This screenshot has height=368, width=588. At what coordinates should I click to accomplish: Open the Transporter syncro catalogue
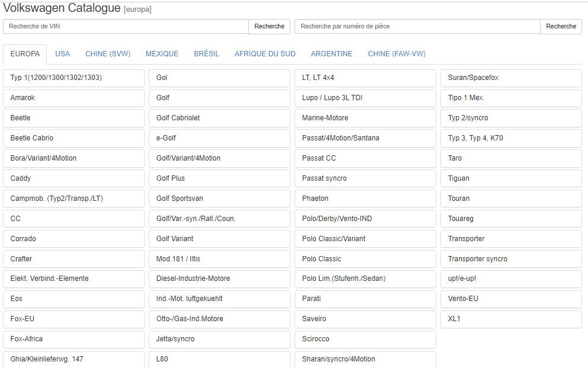pos(511,259)
